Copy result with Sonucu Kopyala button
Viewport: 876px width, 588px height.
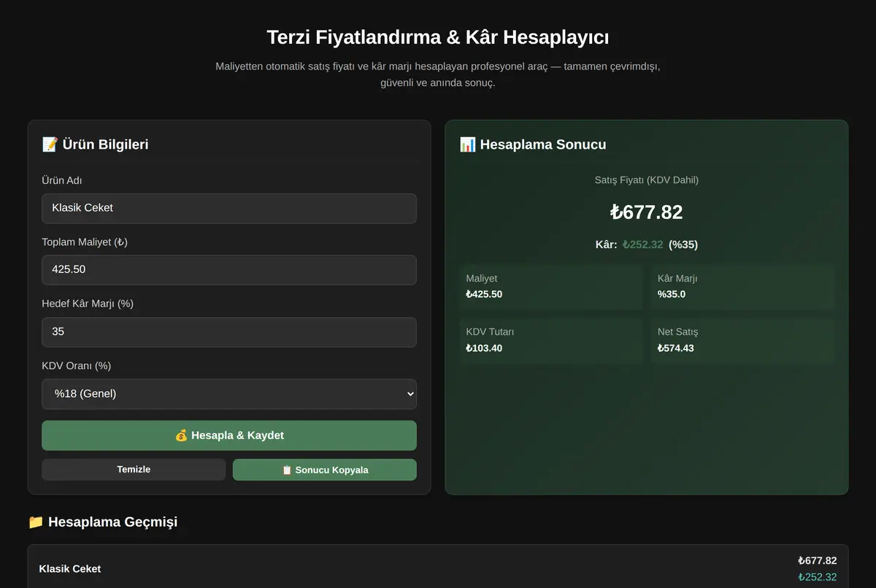click(x=325, y=470)
